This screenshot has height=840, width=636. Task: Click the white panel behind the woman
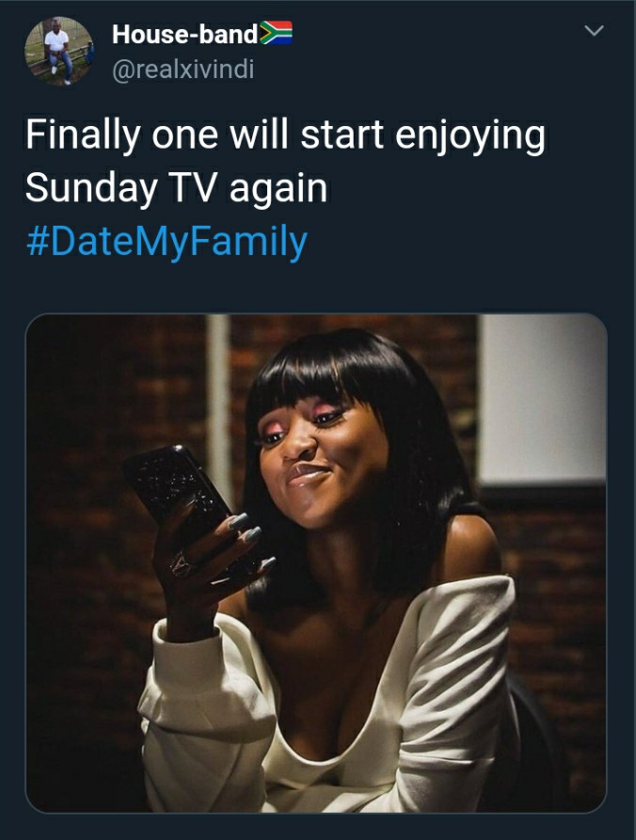pyautogui.click(x=542, y=399)
